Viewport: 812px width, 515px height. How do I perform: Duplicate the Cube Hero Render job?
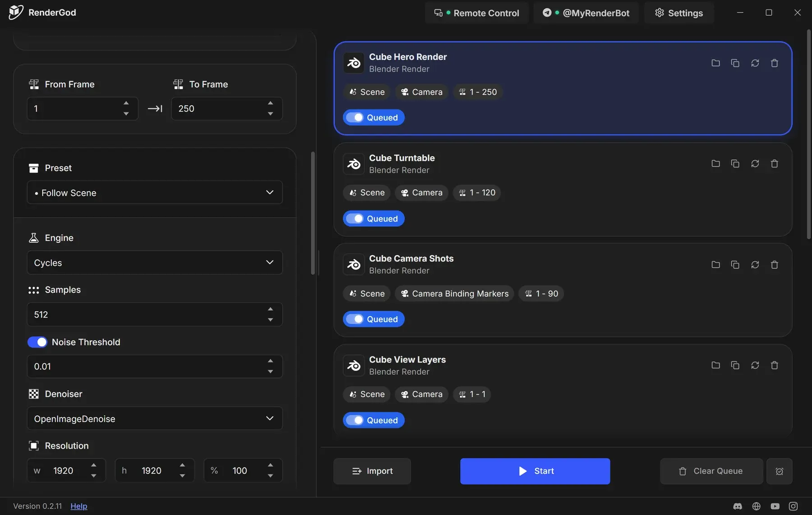(735, 63)
